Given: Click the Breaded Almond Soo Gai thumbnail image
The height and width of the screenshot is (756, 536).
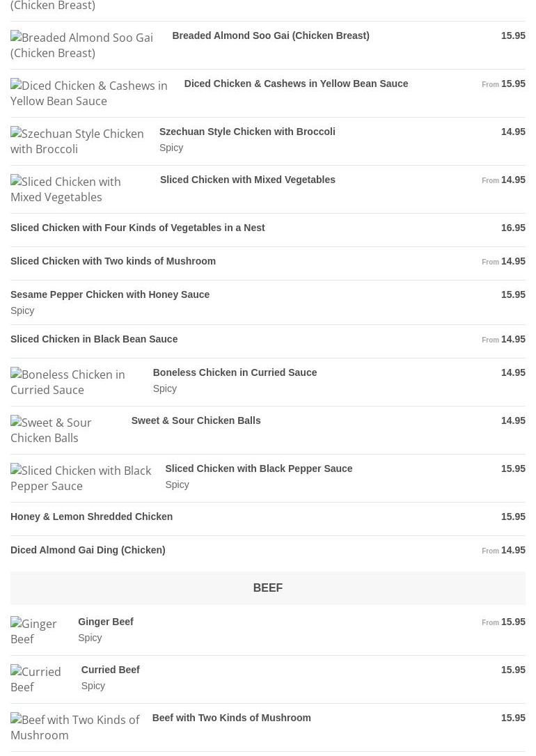Looking at the screenshot, I should [82, 45].
